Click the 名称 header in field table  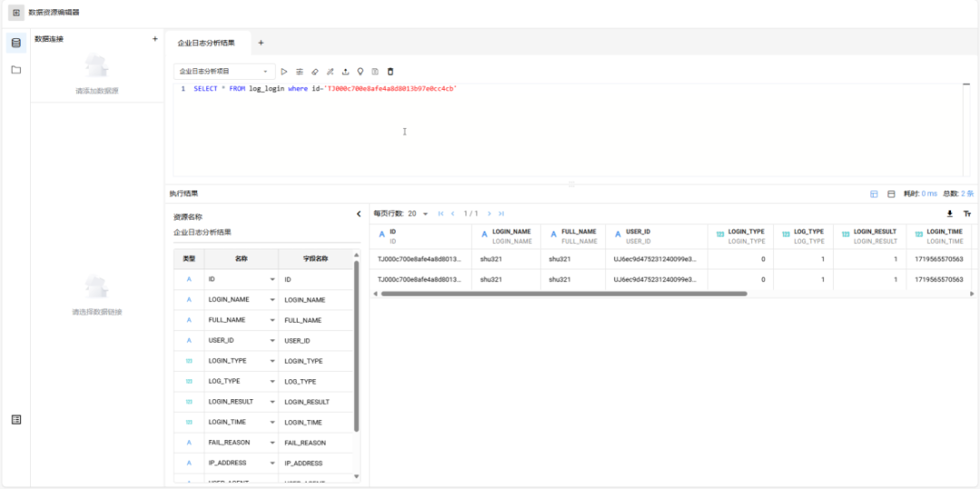241,259
